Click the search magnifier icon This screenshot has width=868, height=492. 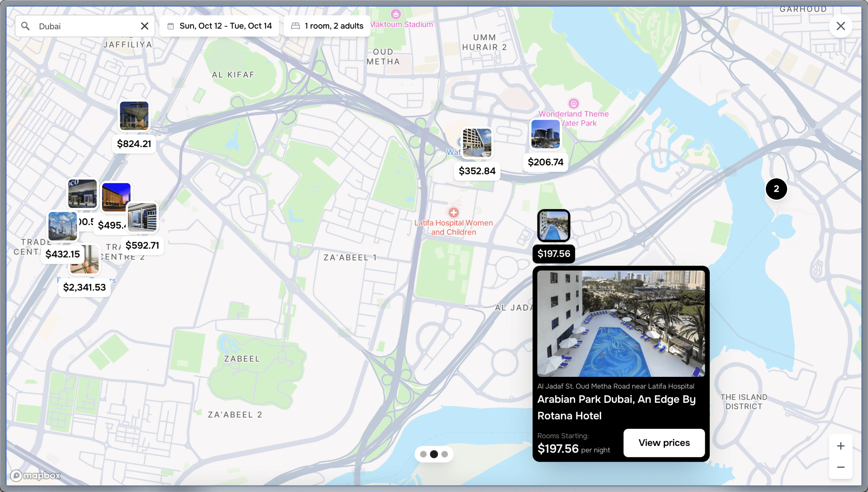[25, 26]
